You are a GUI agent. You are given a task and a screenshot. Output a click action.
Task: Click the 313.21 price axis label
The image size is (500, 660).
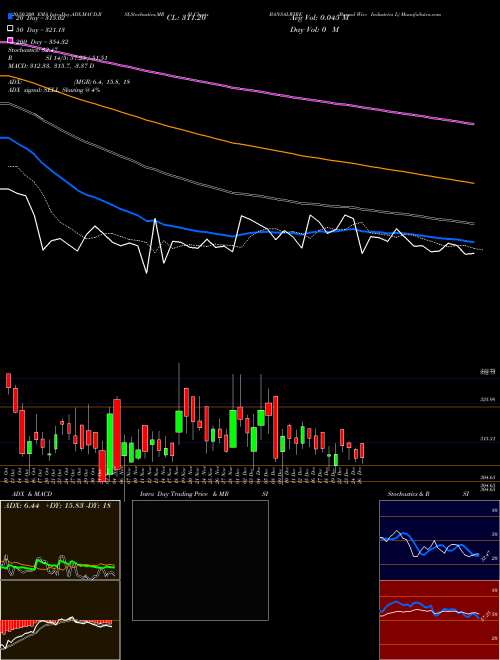click(488, 439)
